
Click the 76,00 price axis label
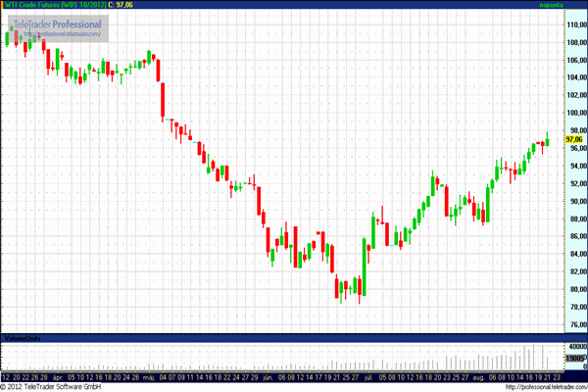[x=574, y=325]
